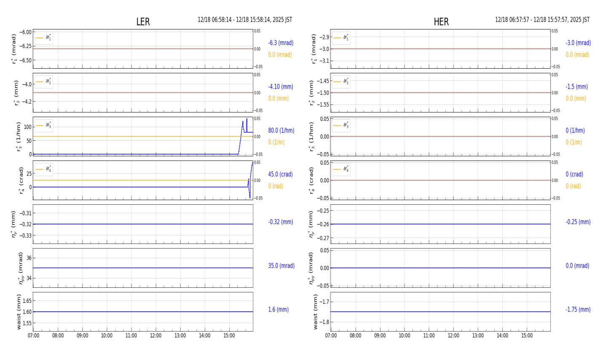
Task: Click the r3* (1/hm) axis label on HER
Action: pyautogui.click(x=312, y=136)
